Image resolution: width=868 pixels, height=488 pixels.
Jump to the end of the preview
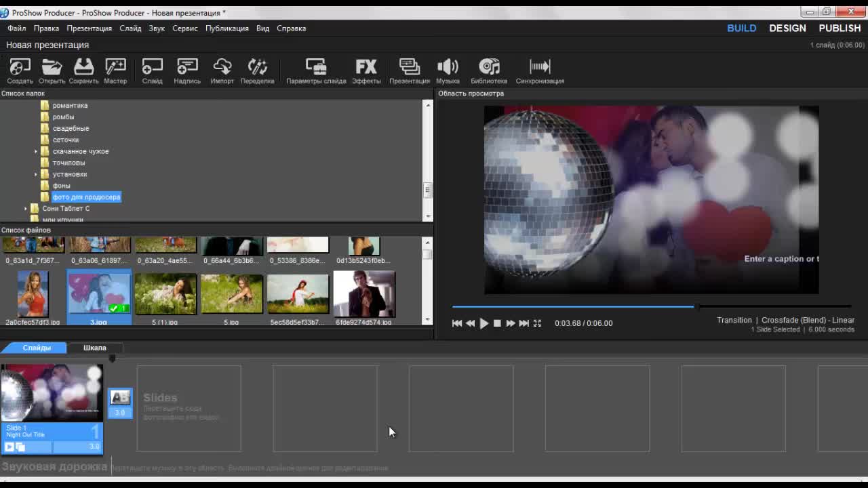[x=524, y=323]
